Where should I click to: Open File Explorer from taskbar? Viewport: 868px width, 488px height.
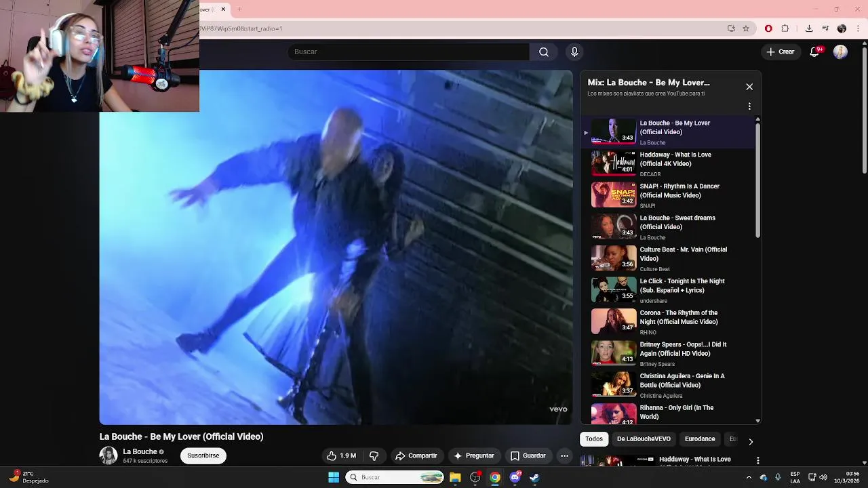(455, 477)
